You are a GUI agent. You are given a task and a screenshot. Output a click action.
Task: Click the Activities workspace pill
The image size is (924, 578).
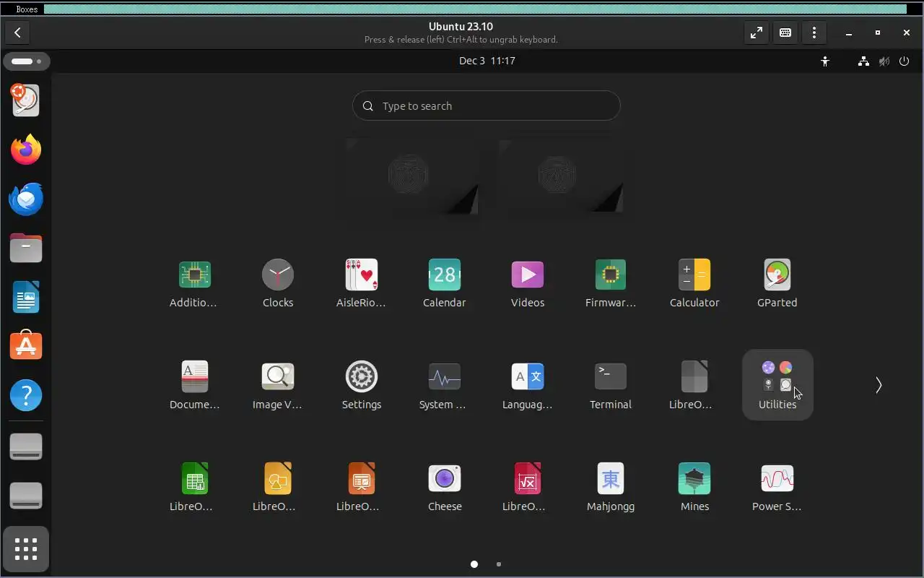[x=27, y=61]
